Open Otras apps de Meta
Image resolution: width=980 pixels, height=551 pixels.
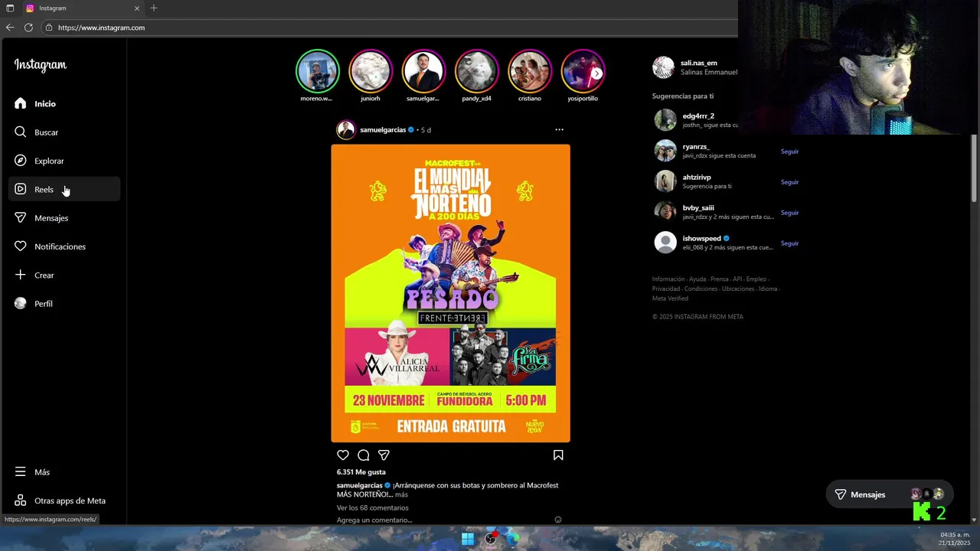[64, 500]
